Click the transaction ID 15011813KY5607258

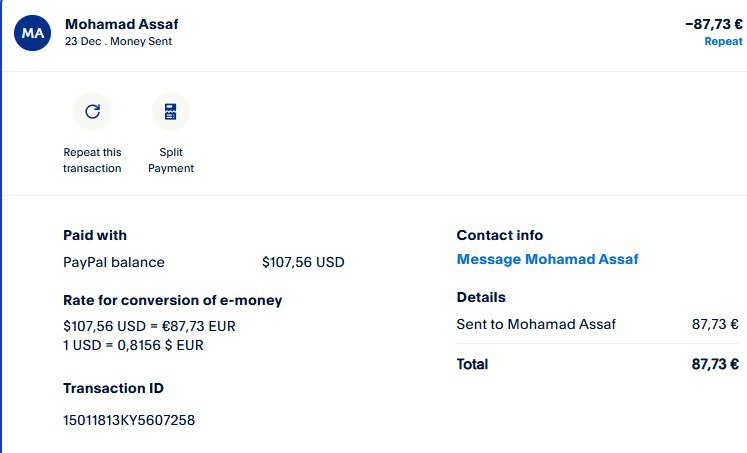[x=129, y=420]
